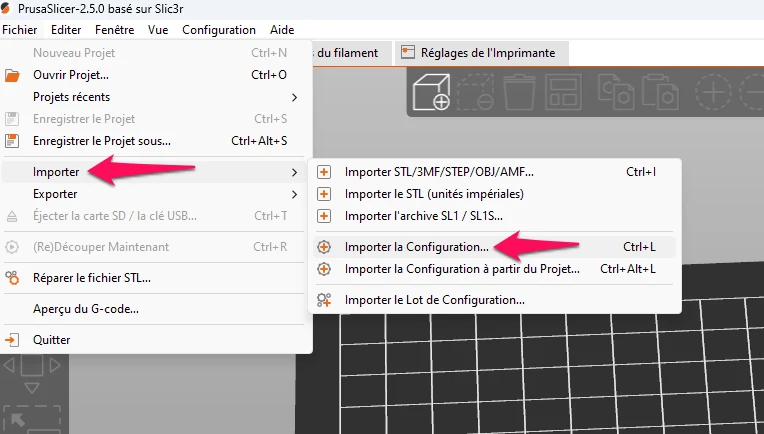Expand the Exporter submenu arrow
The image size is (764, 434).
click(294, 194)
